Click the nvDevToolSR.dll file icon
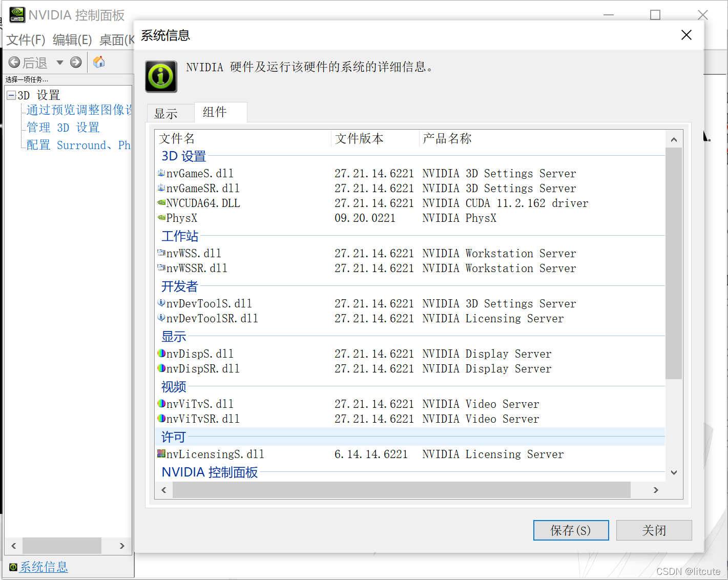 [161, 318]
